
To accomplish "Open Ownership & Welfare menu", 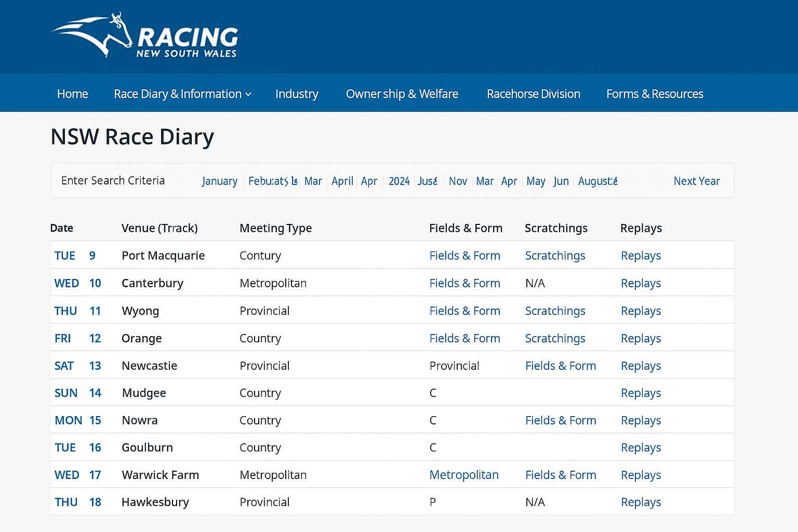I will click(x=402, y=94).
